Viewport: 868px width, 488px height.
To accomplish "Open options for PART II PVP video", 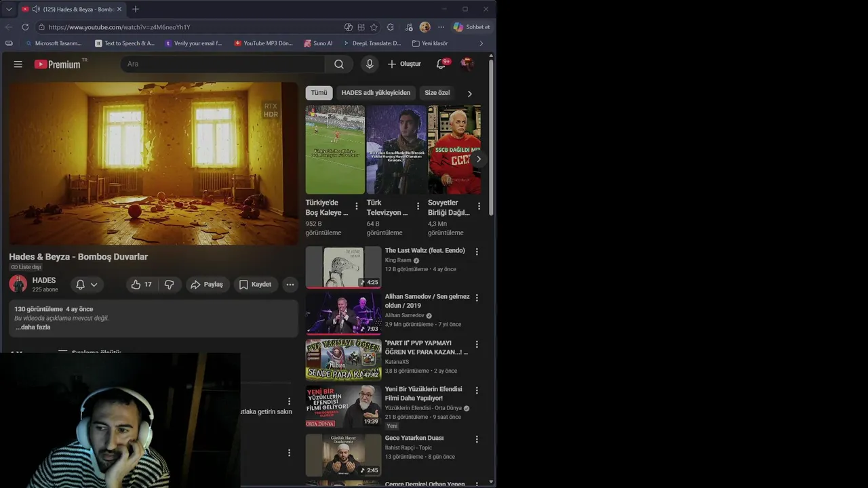I will point(477,344).
